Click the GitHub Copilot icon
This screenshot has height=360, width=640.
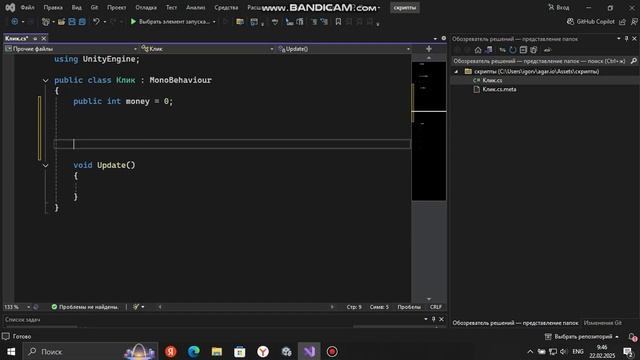pyautogui.click(x=570, y=22)
